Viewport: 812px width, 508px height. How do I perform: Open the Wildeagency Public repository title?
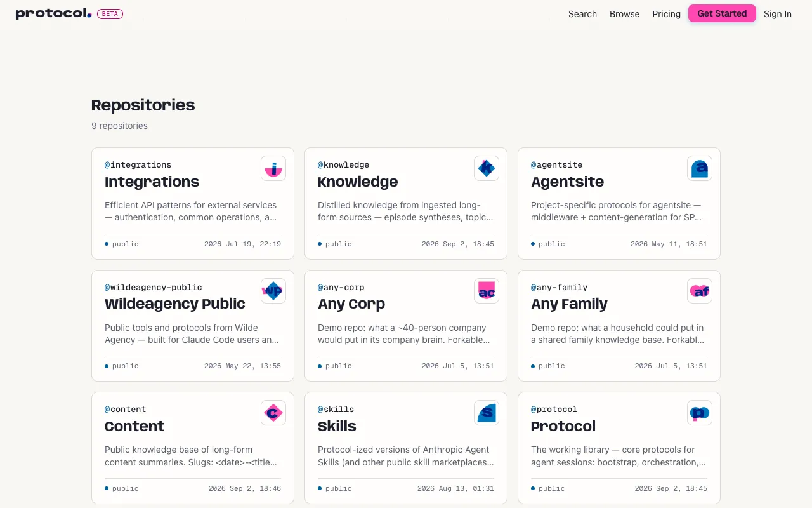(175, 304)
